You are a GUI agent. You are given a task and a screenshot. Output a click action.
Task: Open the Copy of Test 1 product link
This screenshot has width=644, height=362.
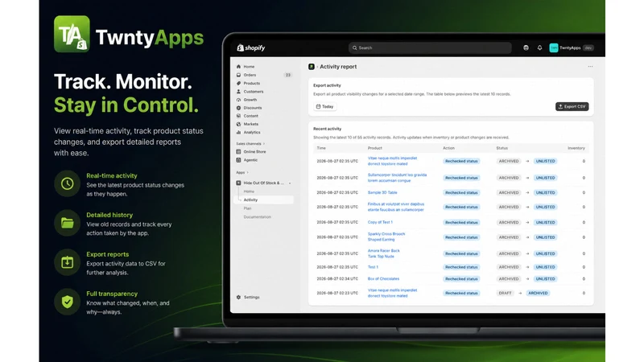tap(380, 223)
